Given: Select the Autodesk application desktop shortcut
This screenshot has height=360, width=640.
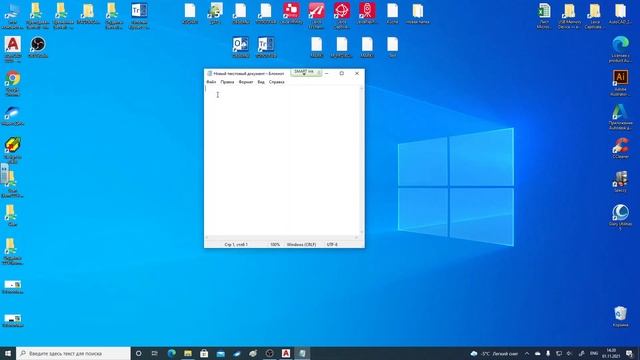Looking at the screenshot, I should [x=620, y=117].
